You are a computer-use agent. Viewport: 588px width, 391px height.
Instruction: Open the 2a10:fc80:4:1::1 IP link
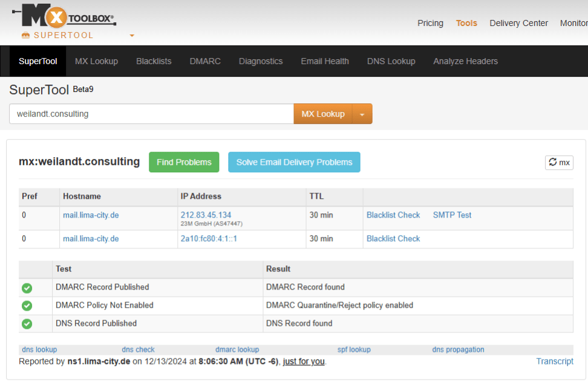pyautogui.click(x=209, y=239)
